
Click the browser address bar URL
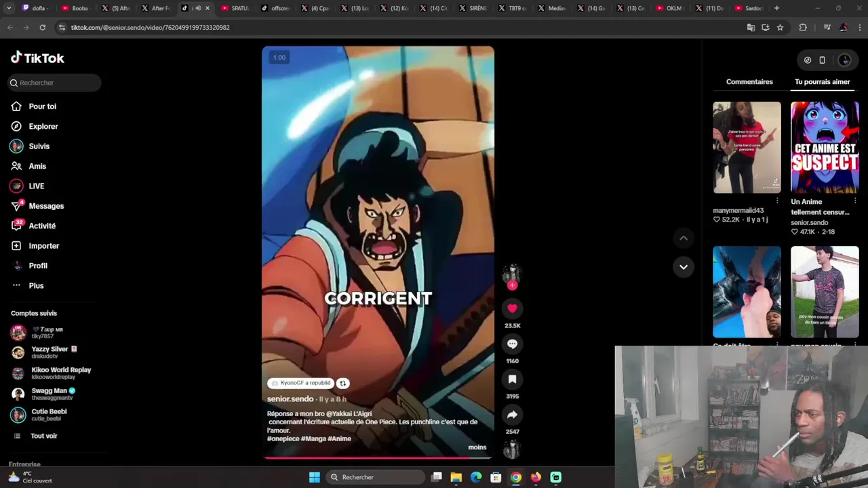click(x=150, y=27)
